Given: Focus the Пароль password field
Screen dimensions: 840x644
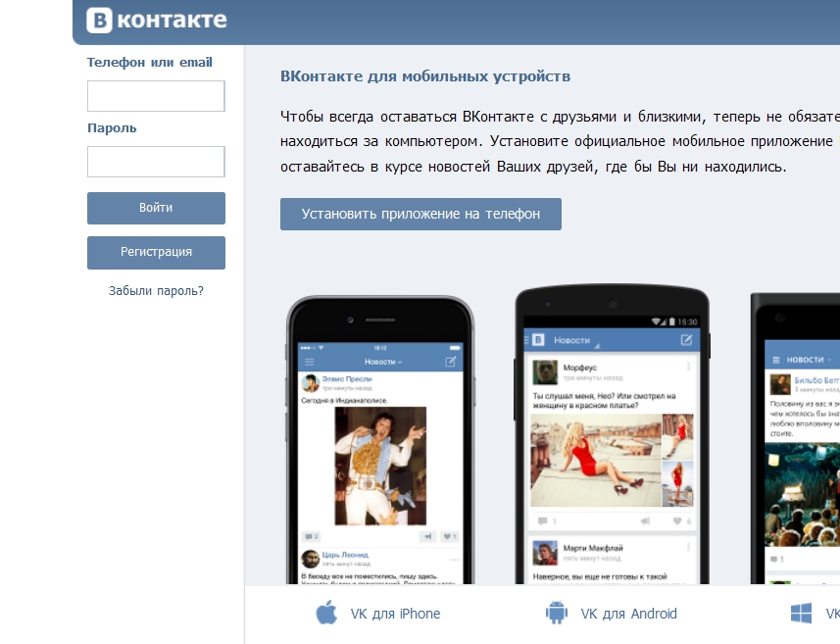Looking at the screenshot, I should pyautogui.click(x=156, y=162).
